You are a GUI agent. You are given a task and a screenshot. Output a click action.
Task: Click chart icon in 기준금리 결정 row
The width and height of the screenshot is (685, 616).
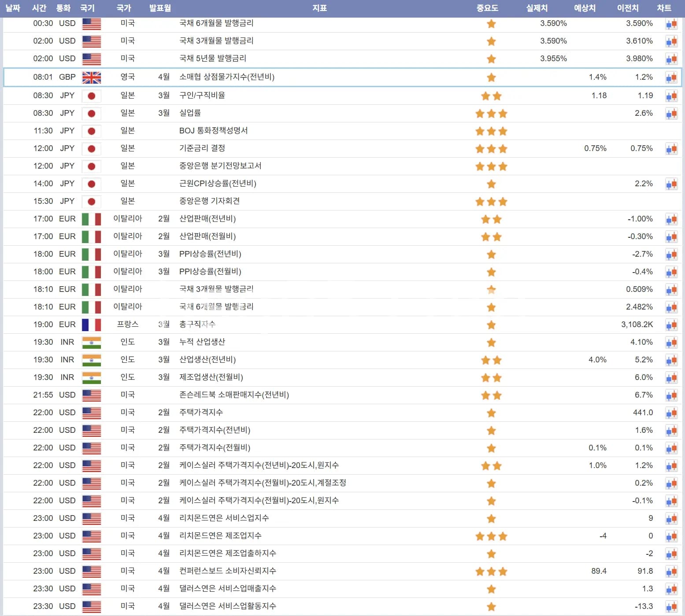click(671, 149)
